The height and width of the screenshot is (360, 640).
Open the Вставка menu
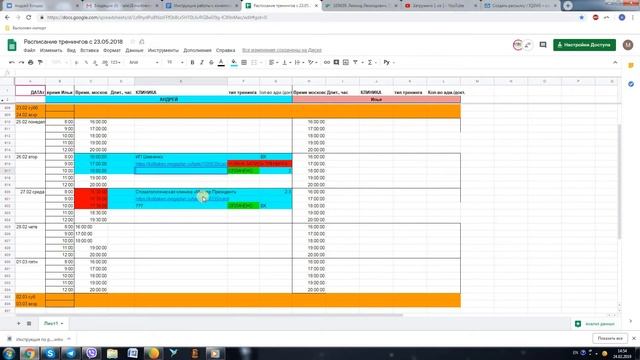pos(89,50)
